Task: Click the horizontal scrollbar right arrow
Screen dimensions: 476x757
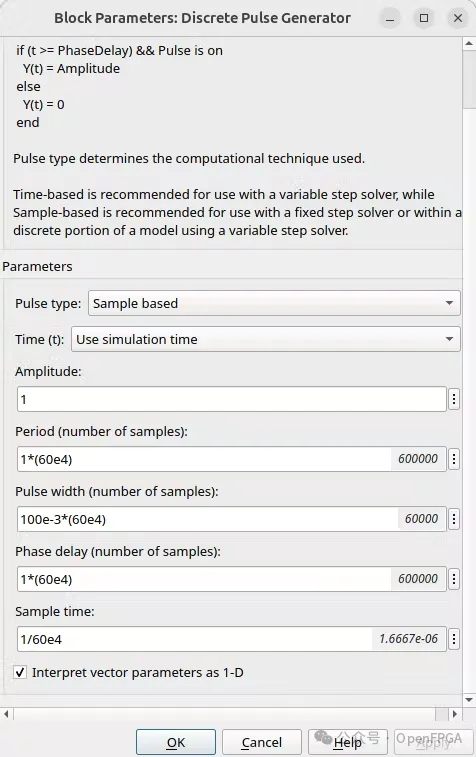Action: [454, 714]
